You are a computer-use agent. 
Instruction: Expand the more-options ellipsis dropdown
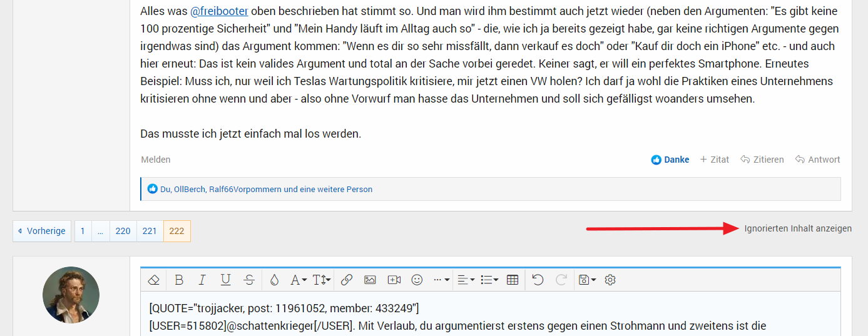(442, 280)
